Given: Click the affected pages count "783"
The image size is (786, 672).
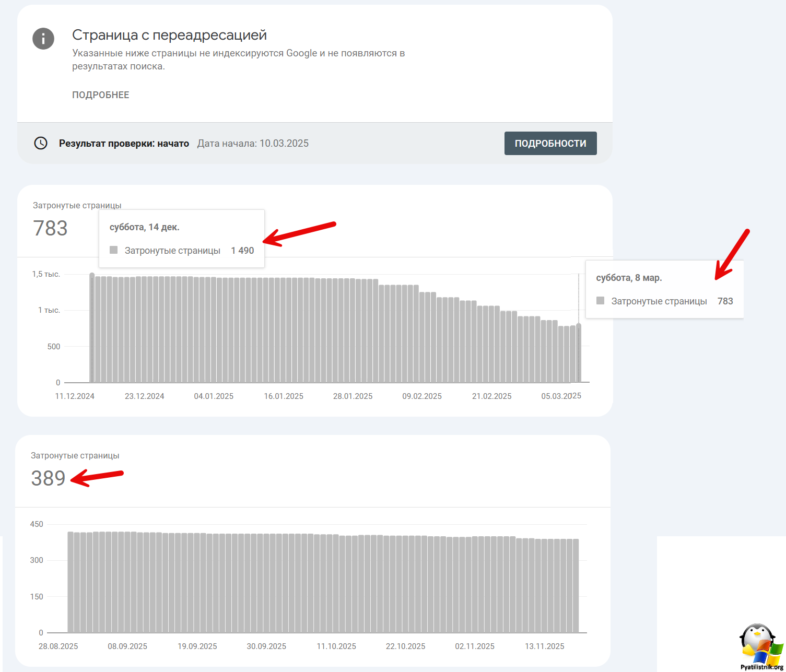Looking at the screenshot, I should 50,228.
